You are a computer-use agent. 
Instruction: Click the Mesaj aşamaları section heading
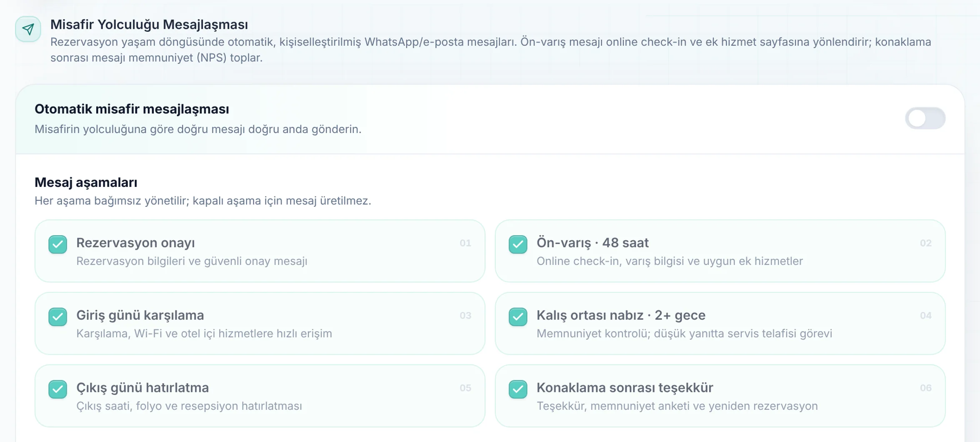86,183
